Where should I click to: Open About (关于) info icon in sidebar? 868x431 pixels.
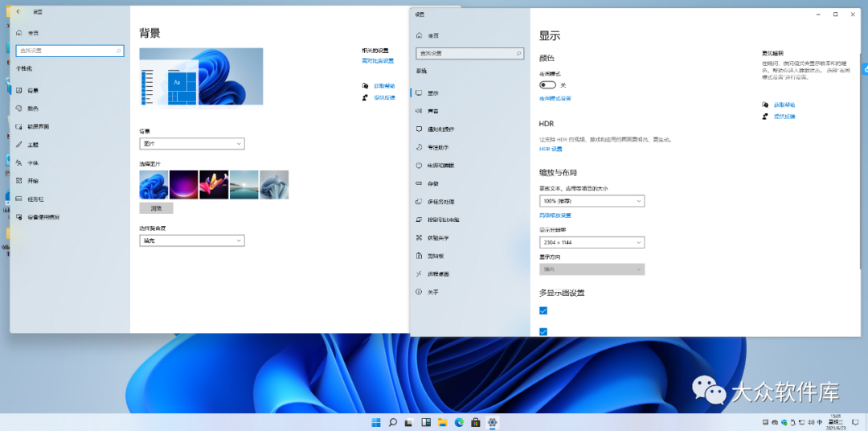pos(419,292)
